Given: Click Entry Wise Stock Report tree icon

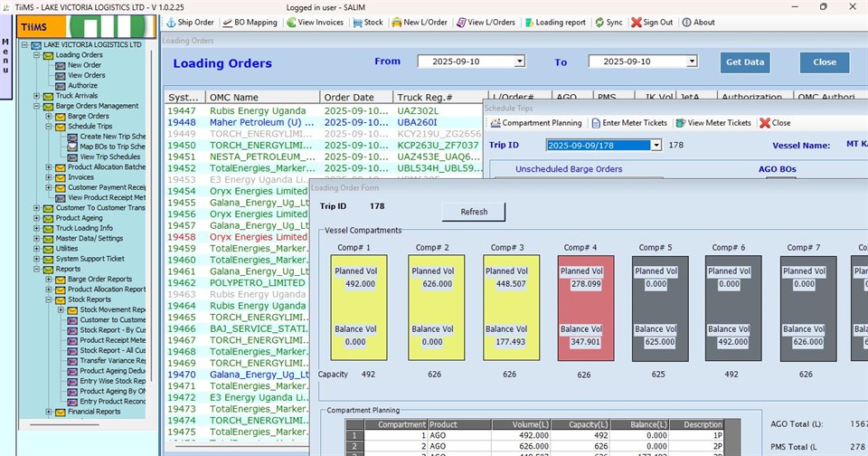Looking at the screenshot, I should tap(72, 381).
